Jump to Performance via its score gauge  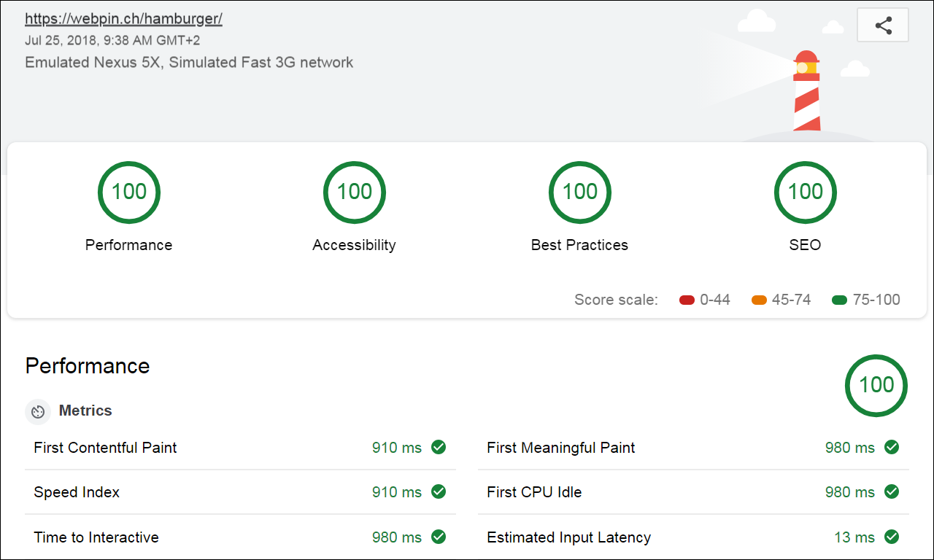128,192
